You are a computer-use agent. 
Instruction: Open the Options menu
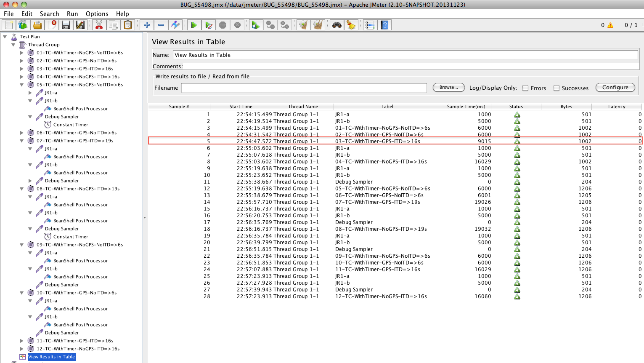coord(97,13)
